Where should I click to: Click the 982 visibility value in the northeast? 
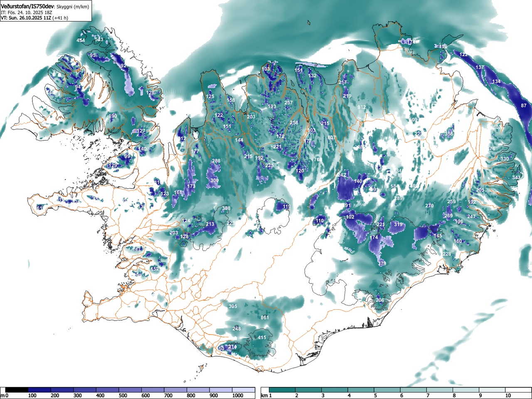click(362, 107)
